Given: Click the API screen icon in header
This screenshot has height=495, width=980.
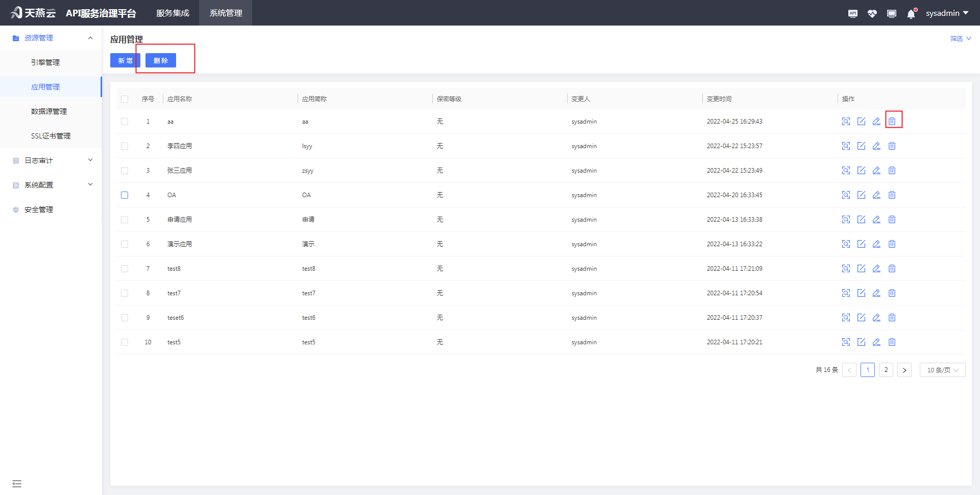Looking at the screenshot, I should tap(852, 14).
